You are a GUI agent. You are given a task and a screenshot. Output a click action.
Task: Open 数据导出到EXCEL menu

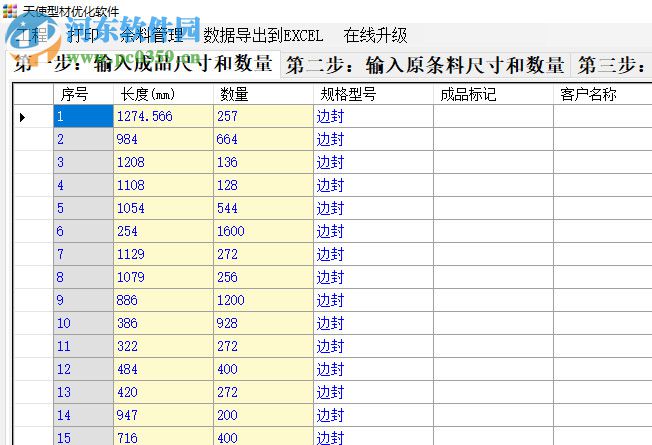pyautogui.click(x=263, y=35)
